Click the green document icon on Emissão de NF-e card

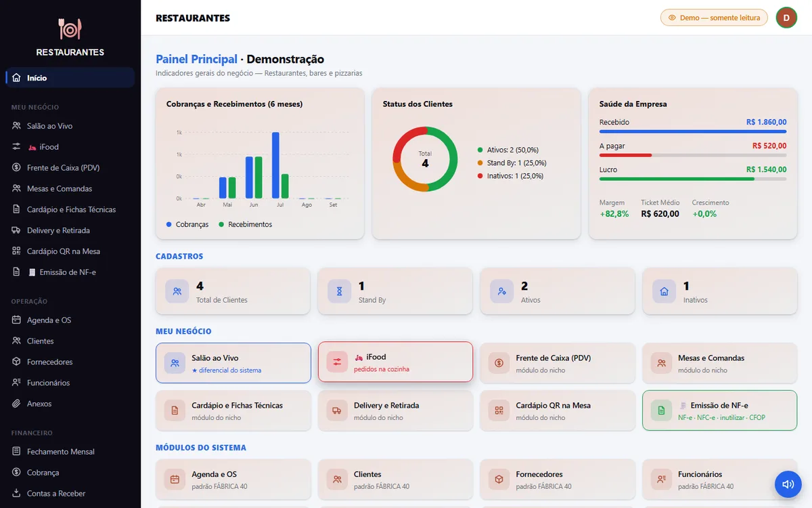point(662,410)
